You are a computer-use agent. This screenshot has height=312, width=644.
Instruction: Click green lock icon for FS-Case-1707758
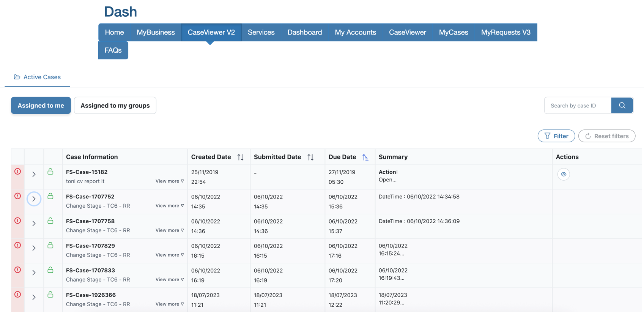(50, 221)
